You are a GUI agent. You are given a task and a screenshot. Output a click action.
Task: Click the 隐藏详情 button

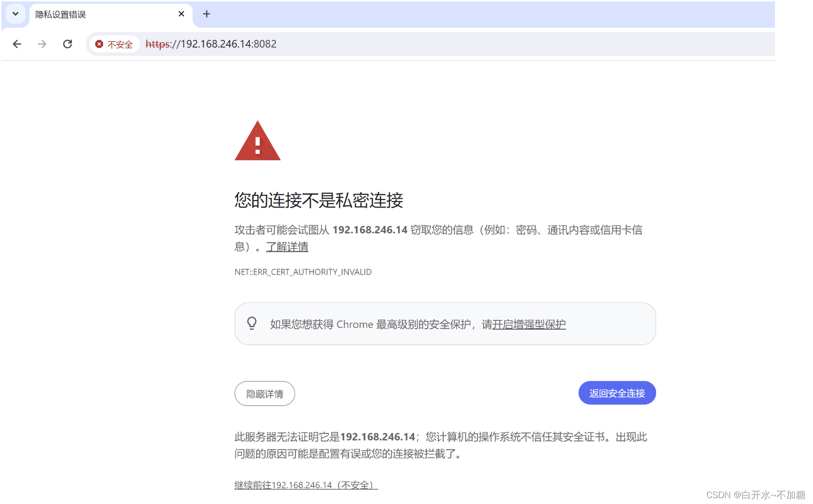pos(265,393)
